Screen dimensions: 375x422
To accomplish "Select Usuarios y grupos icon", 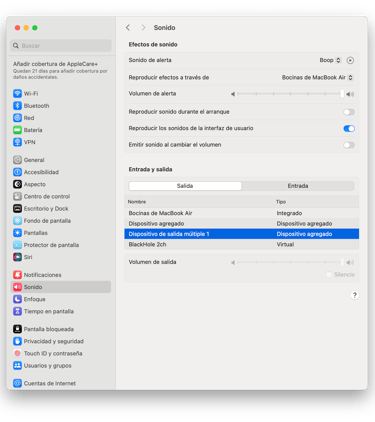I will tap(17, 365).
